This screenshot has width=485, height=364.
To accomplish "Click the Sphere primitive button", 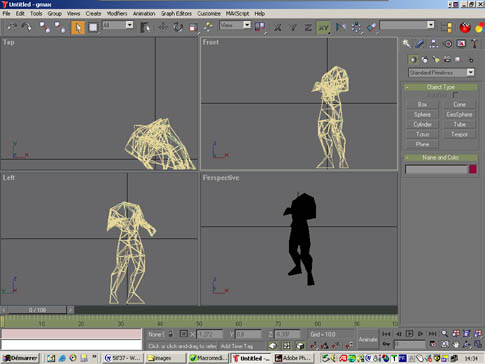I will tap(423, 115).
